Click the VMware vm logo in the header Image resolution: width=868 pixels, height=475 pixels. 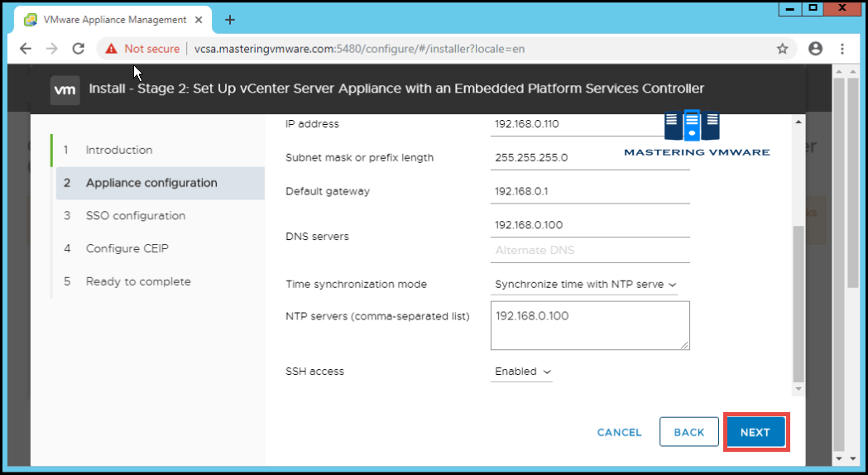(65, 89)
